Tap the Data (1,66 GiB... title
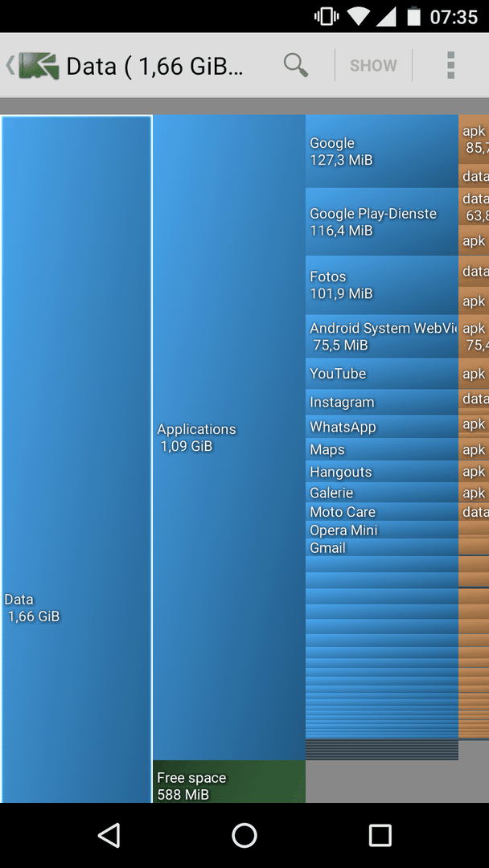 pyautogui.click(x=154, y=66)
